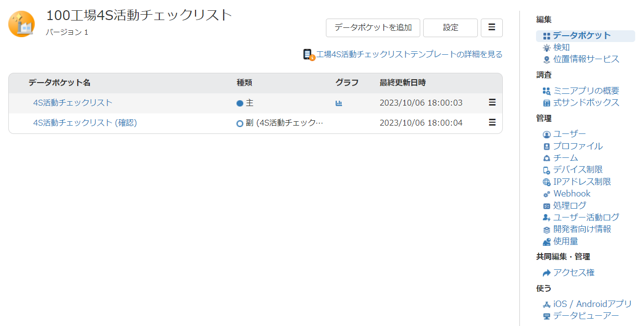Viewport: 644px width, 326px height.
Task: Click the 位置情報サービス pin icon
Action: click(547, 60)
